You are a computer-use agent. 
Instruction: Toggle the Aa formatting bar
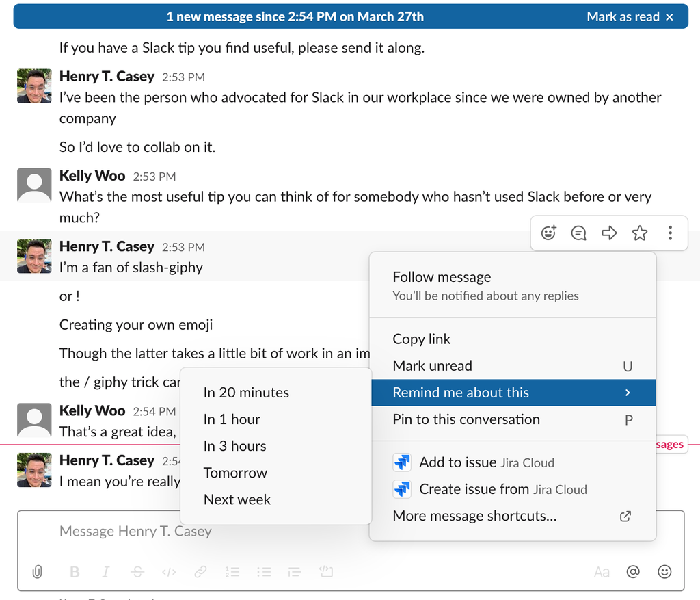tap(602, 572)
